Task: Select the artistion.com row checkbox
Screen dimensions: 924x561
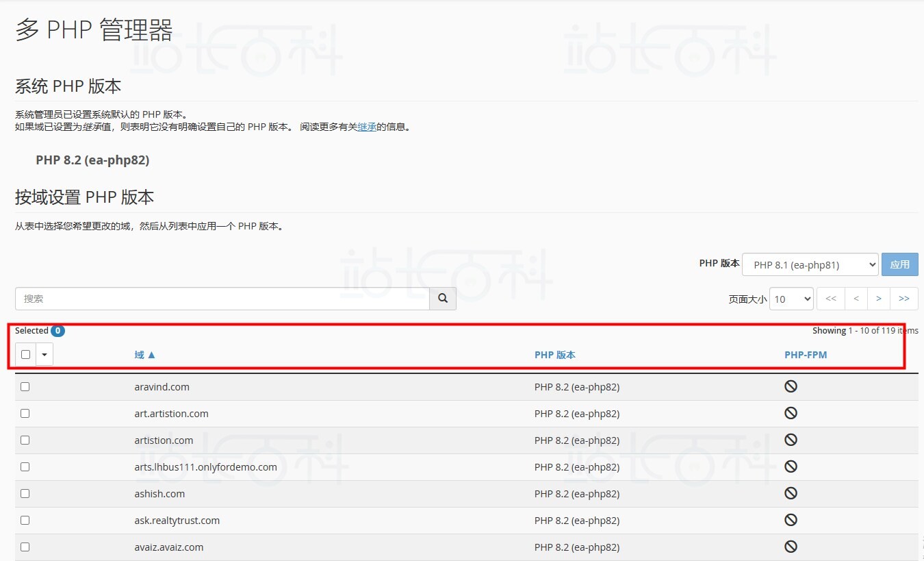Action: (25, 440)
